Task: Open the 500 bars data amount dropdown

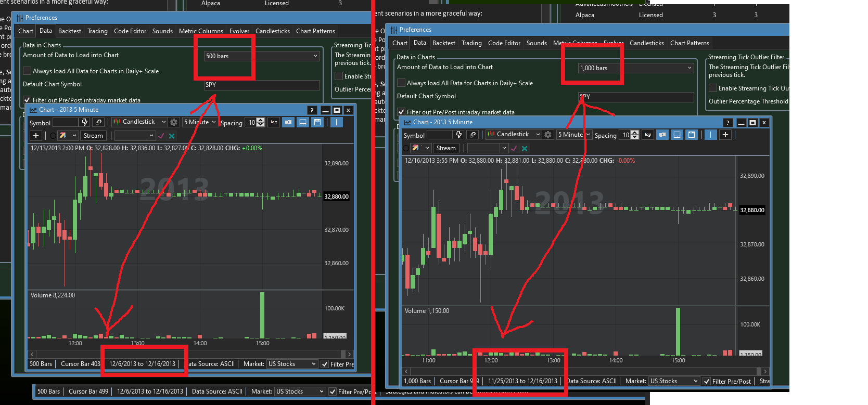Action: point(262,56)
